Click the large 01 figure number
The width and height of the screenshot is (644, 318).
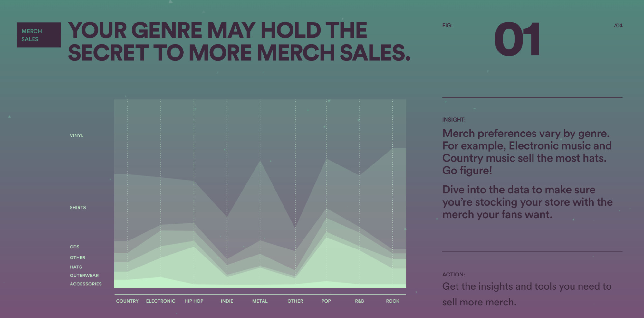[517, 39]
